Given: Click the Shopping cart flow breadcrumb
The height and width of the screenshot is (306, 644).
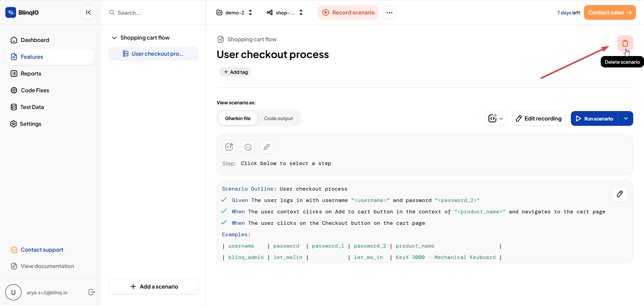Looking at the screenshot, I should (x=252, y=39).
